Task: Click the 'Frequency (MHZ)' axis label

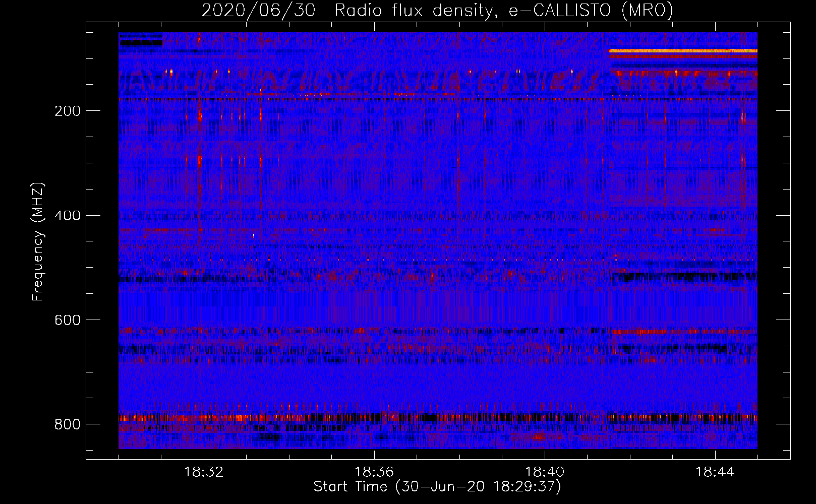Action: point(37,242)
